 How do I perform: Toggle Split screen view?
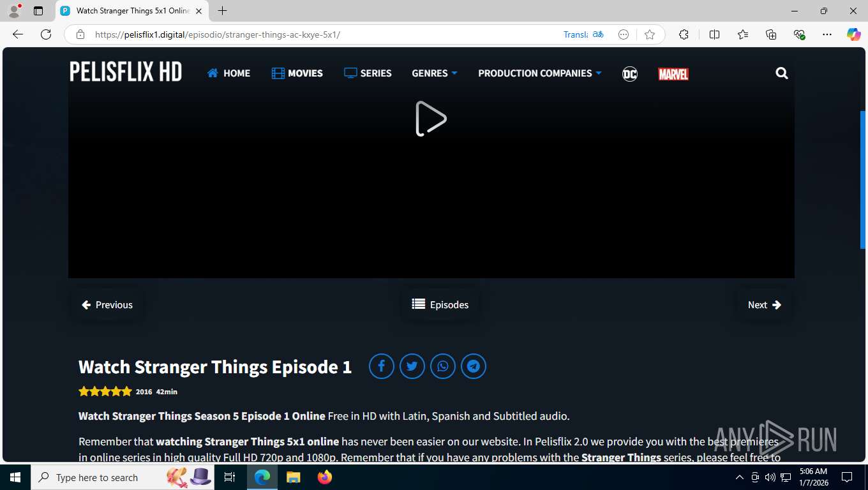coord(714,34)
